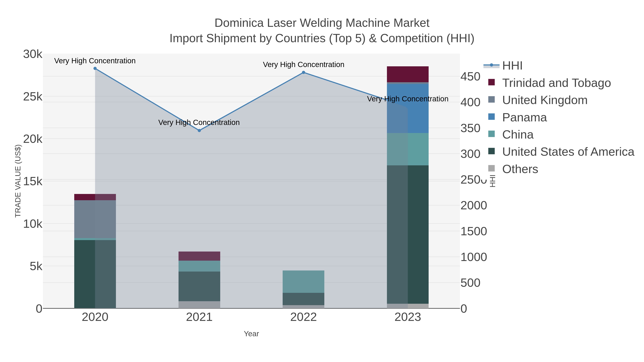The width and height of the screenshot is (644, 362).
Task: Click the 2020 x-axis label
Action: (95, 317)
